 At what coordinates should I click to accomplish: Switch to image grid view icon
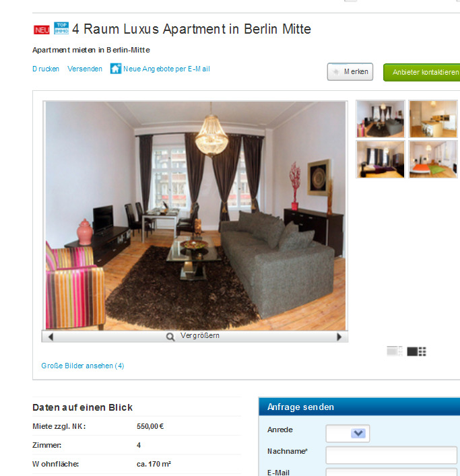click(416, 351)
